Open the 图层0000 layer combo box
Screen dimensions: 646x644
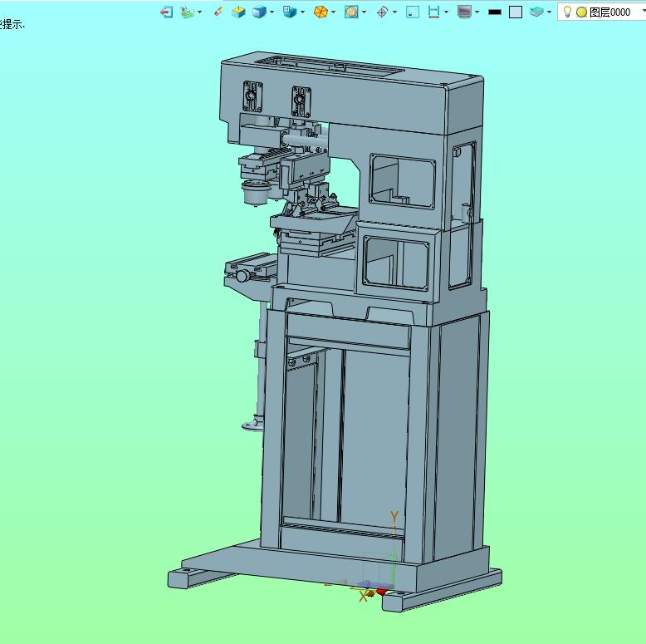601,12
